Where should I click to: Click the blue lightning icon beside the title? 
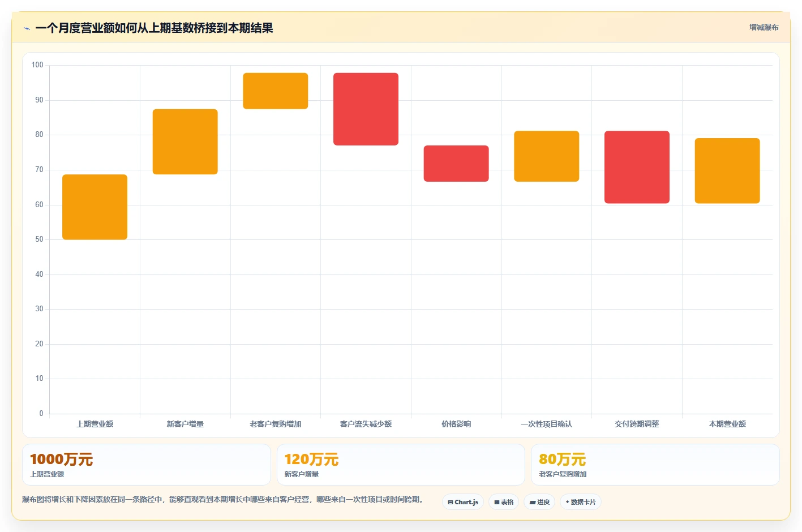[x=27, y=28]
